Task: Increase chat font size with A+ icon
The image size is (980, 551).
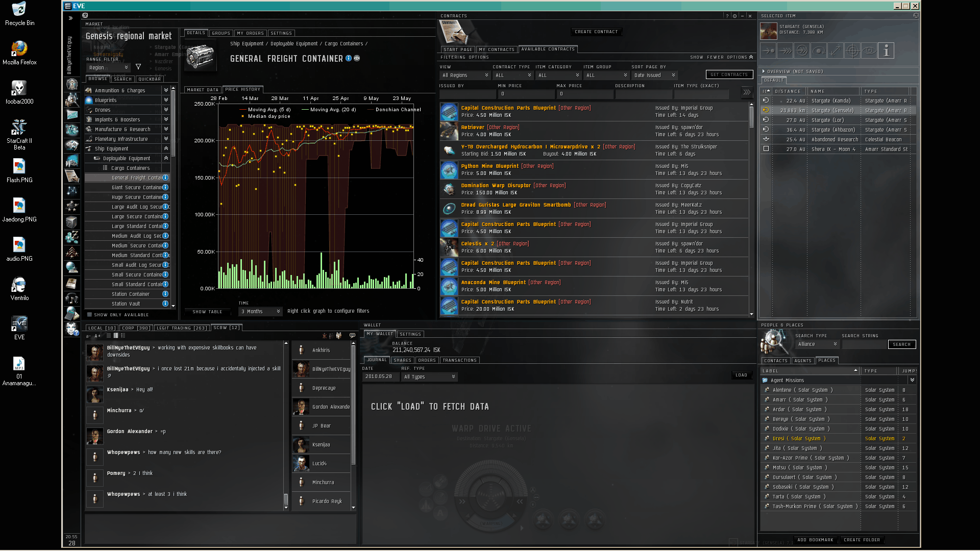Action: [x=97, y=336]
